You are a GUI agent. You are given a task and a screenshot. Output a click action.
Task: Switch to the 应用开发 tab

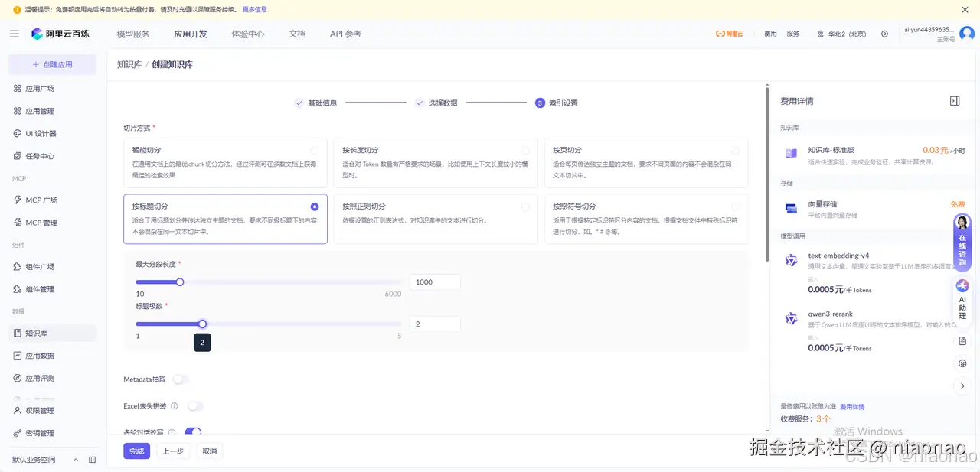pyautogui.click(x=190, y=34)
